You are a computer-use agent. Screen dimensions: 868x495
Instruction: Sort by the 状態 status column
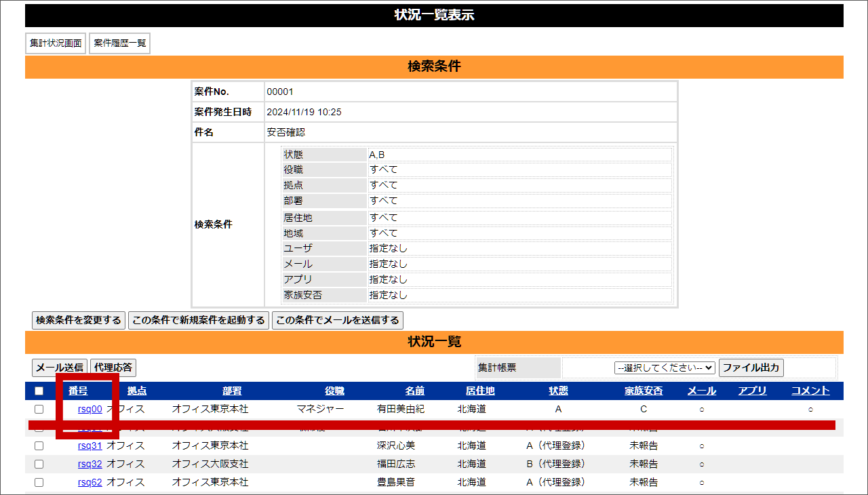click(x=557, y=390)
